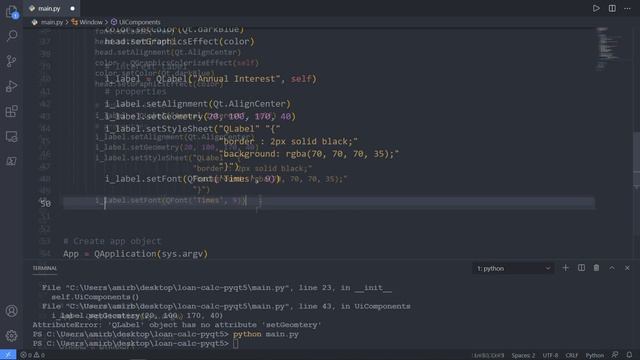
Task: Open notifications bell in status bar
Action: click(x=629, y=355)
